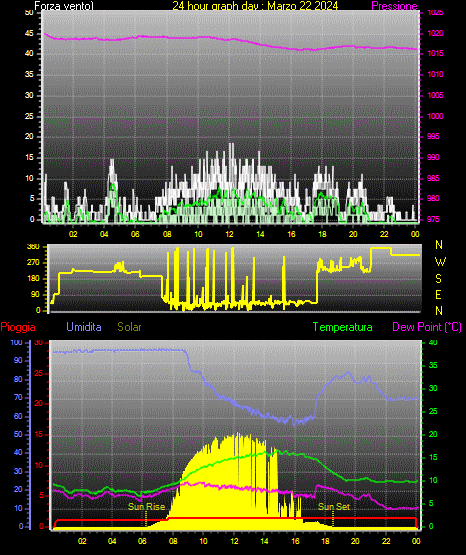Click the 100 humidity scale value
This screenshot has width=466, height=555.
(x=17, y=342)
